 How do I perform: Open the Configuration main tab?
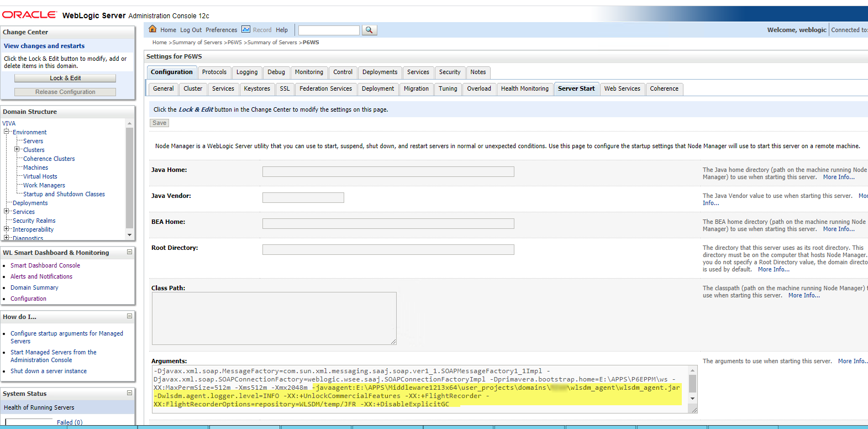pos(172,72)
